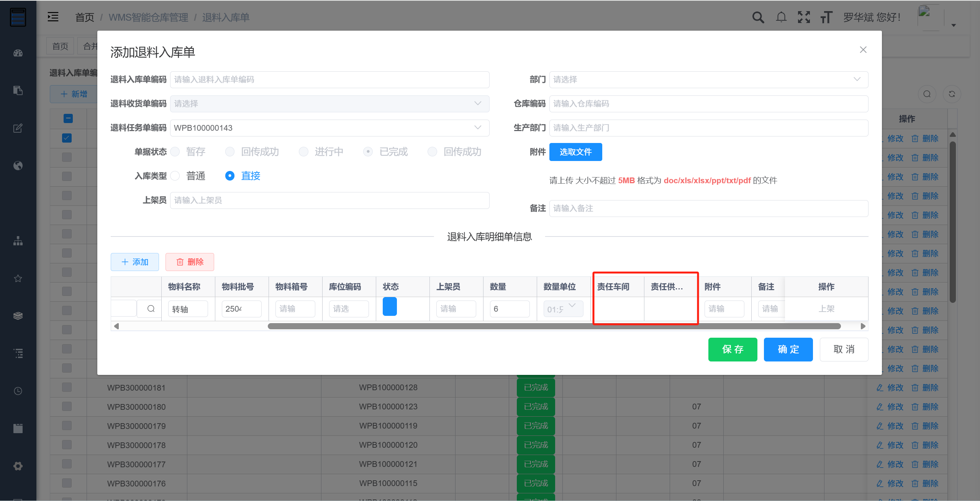The image size is (980, 501).
Task: Click the 选取文件 upload button
Action: (575, 152)
